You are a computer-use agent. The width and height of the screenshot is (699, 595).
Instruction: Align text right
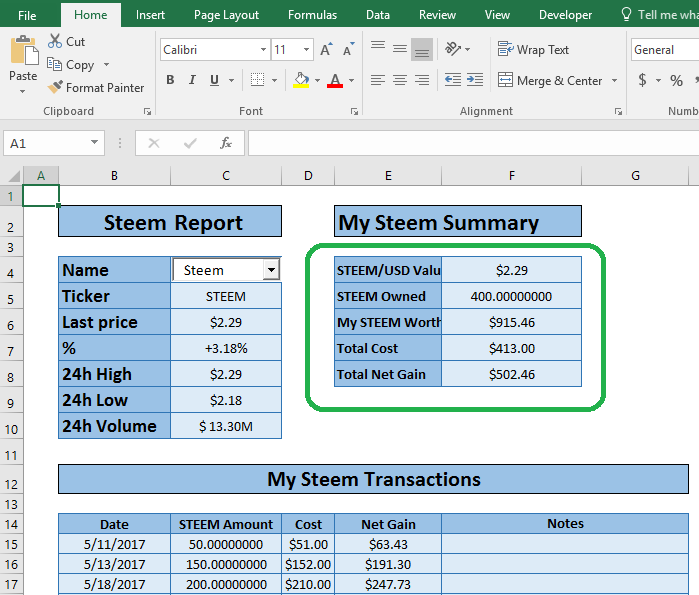(x=422, y=80)
